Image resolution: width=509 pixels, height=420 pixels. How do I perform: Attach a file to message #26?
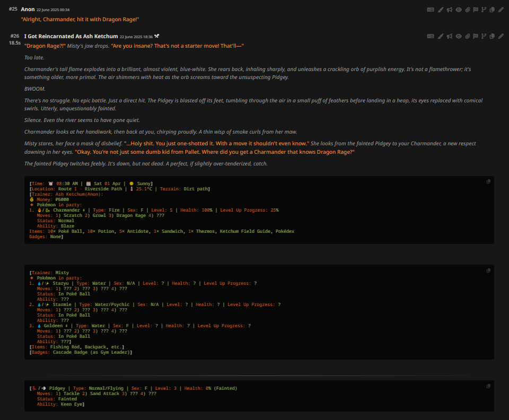(x=468, y=37)
